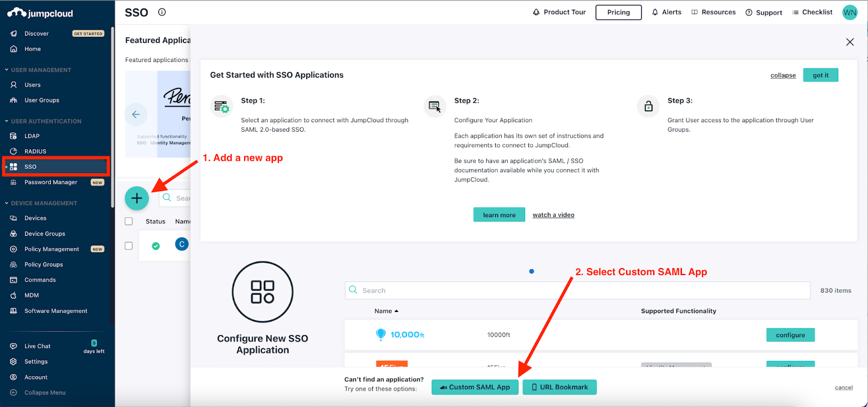The width and height of the screenshot is (868, 407).
Task: Open User Groups in sidebar
Action: click(x=42, y=100)
